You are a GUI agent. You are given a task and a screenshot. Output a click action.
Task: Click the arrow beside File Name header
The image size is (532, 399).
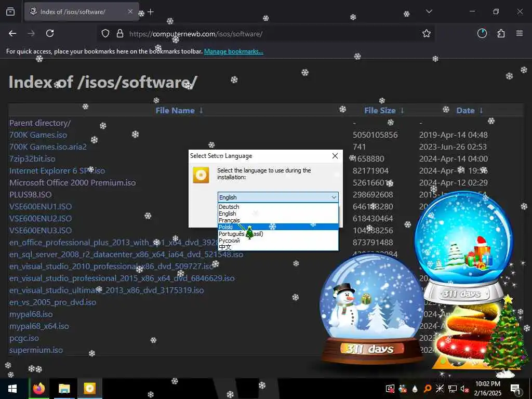[x=201, y=111]
